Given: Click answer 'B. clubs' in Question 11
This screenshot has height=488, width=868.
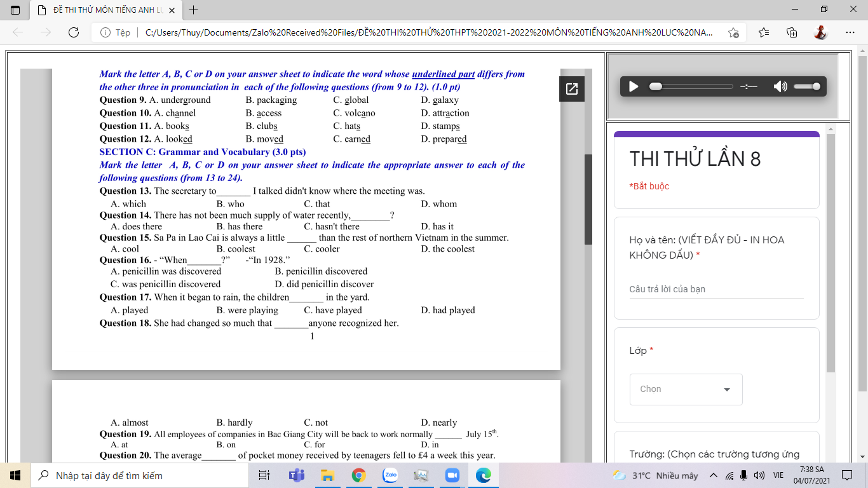Looking at the screenshot, I should point(262,126).
